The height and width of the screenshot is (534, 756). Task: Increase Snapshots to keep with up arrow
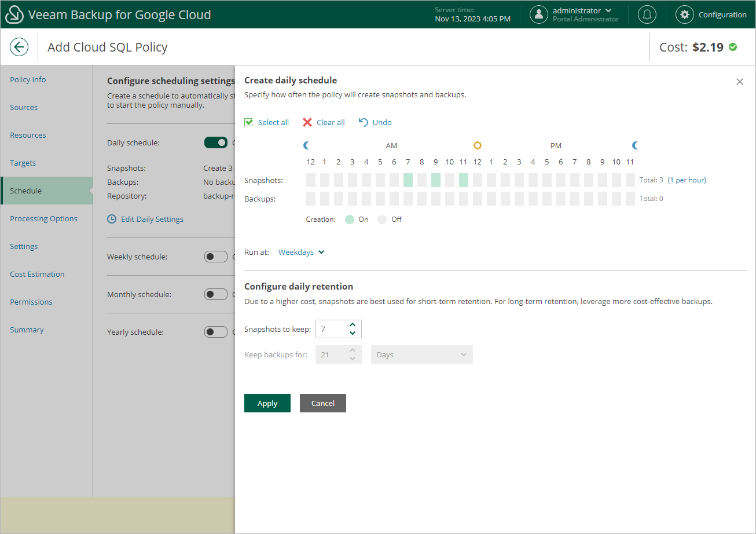[x=353, y=325]
